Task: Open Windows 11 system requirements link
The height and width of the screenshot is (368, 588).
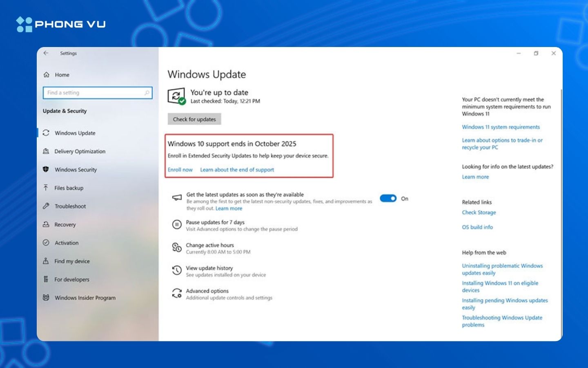Action: (x=501, y=127)
